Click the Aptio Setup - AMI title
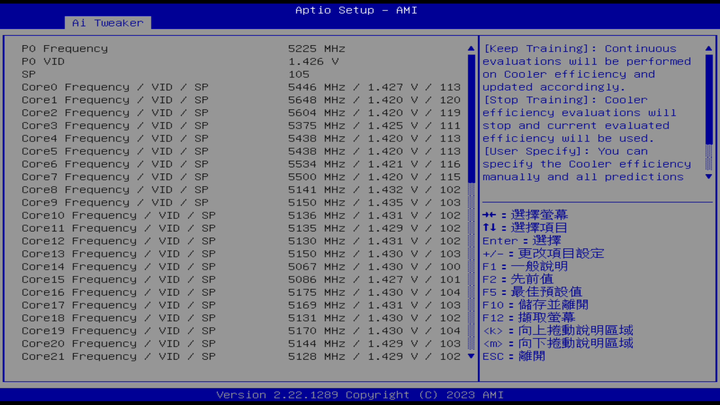This screenshot has height=405, width=720. pos(356,10)
